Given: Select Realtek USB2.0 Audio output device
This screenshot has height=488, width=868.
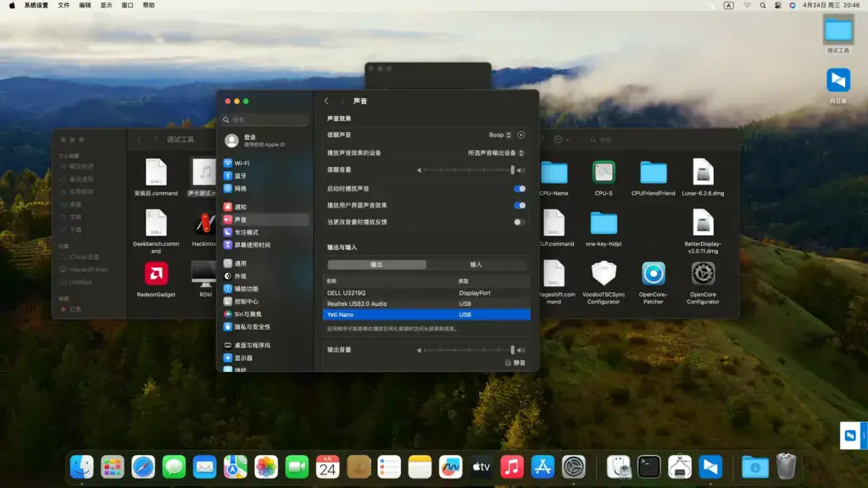Looking at the screenshot, I should (426, 304).
